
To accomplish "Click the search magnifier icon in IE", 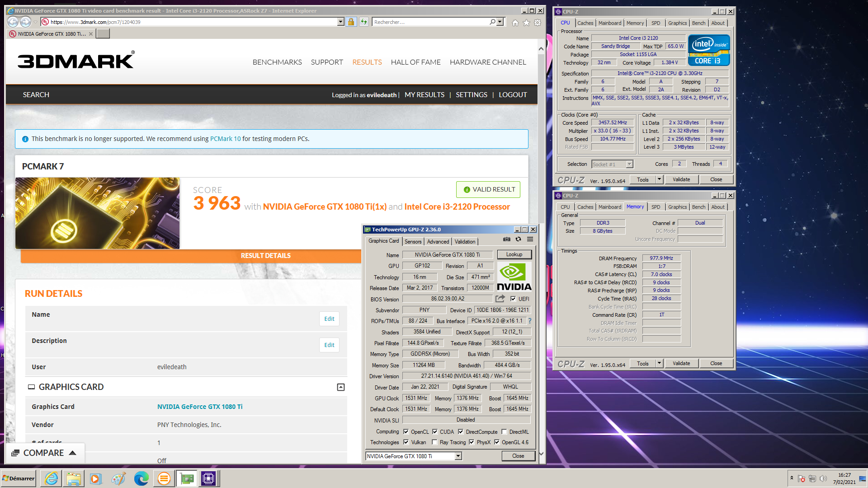I will point(492,22).
